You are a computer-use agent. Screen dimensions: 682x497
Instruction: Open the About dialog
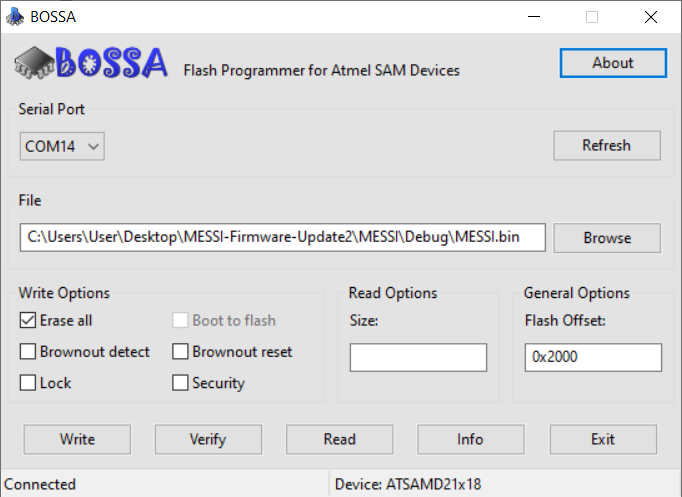612,63
